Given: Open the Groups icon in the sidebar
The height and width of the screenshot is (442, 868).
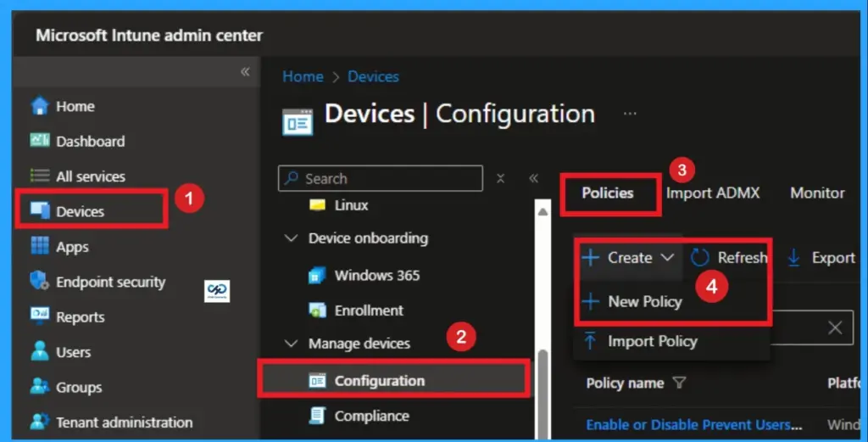Looking at the screenshot, I should (x=40, y=387).
